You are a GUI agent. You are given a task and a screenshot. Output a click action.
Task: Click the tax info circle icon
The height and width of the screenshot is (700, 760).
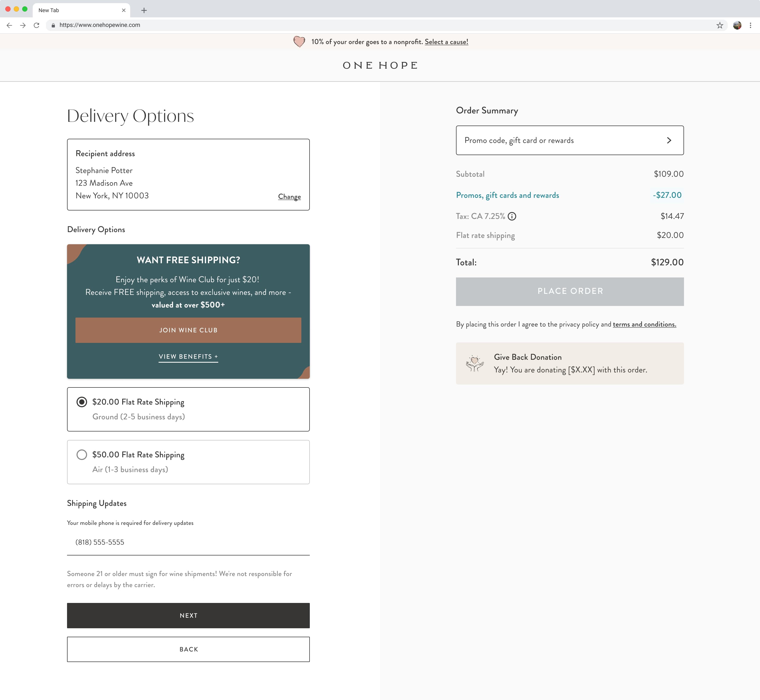pyautogui.click(x=512, y=216)
